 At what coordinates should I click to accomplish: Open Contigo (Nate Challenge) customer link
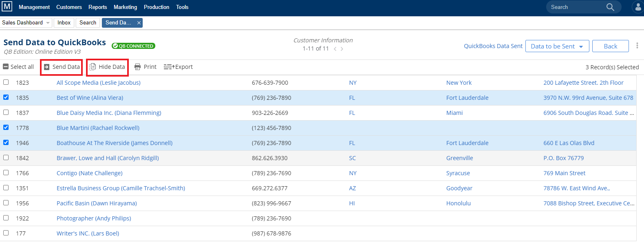[90, 173]
